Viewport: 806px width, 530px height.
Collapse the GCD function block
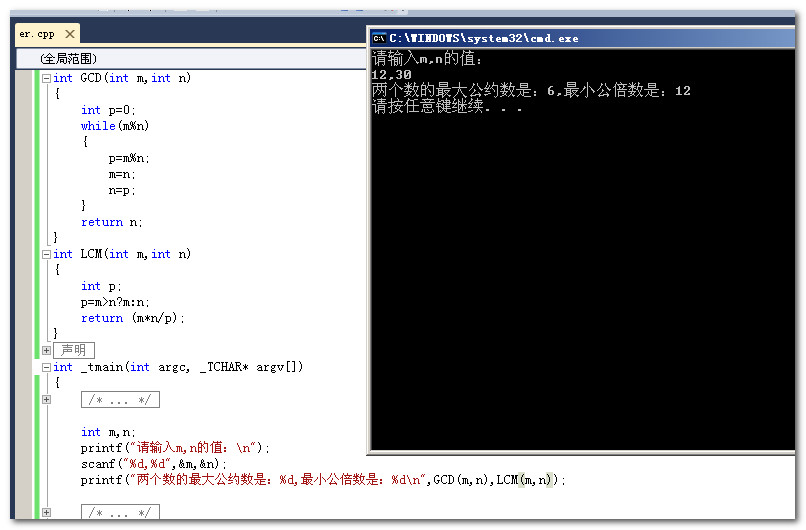click(x=46, y=78)
